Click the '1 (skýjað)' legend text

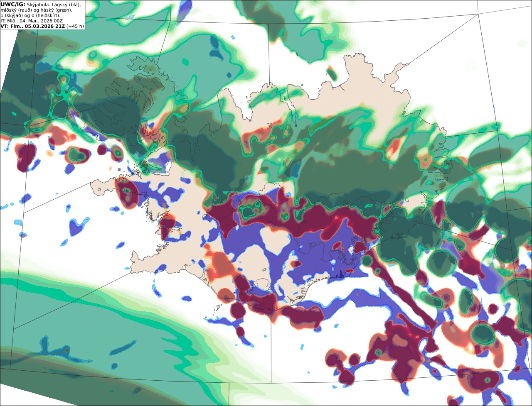coord(12,15)
